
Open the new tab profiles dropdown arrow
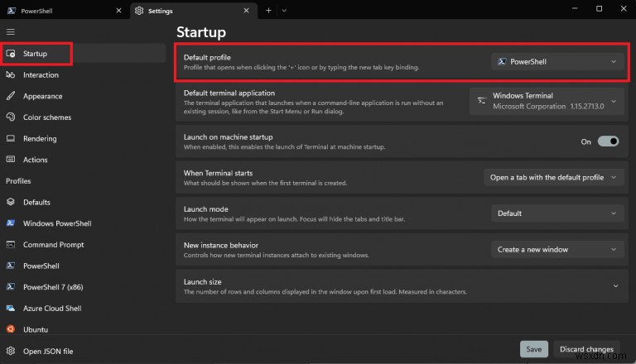tap(284, 11)
